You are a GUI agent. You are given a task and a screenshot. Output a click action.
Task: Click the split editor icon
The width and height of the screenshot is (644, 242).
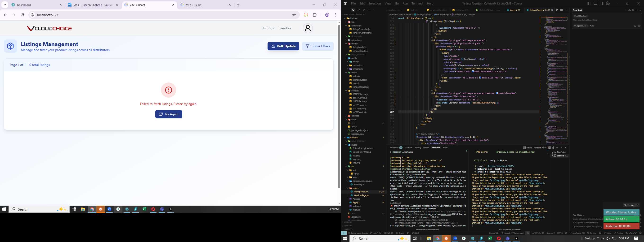[562, 10]
